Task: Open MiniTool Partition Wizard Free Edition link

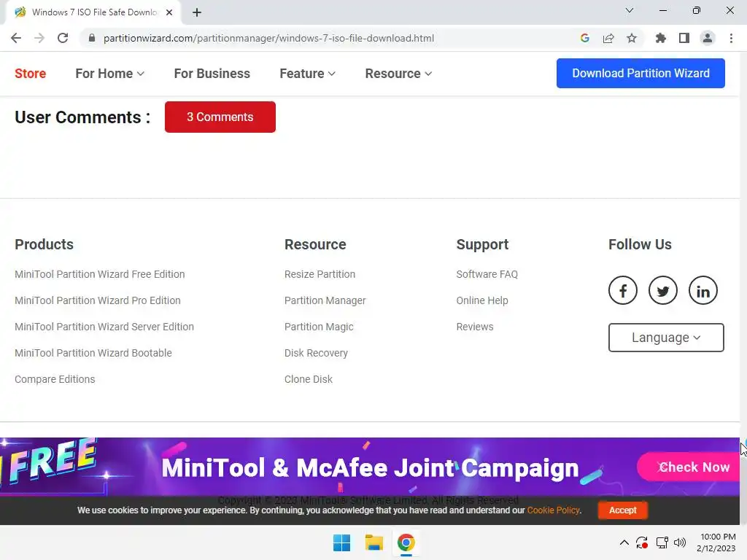Action: point(99,274)
